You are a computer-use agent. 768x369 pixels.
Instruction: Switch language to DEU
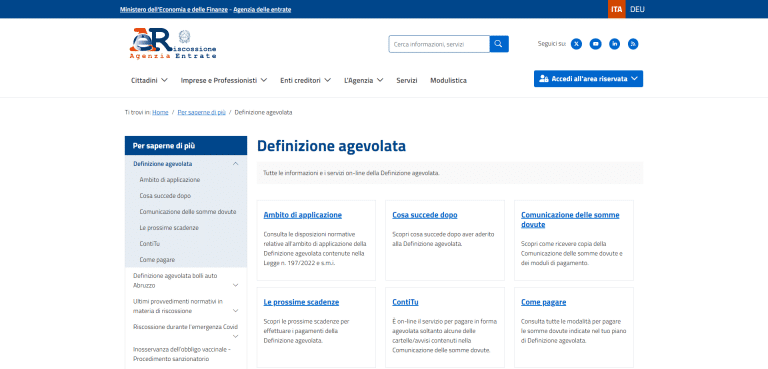pyautogui.click(x=637, y=9)
